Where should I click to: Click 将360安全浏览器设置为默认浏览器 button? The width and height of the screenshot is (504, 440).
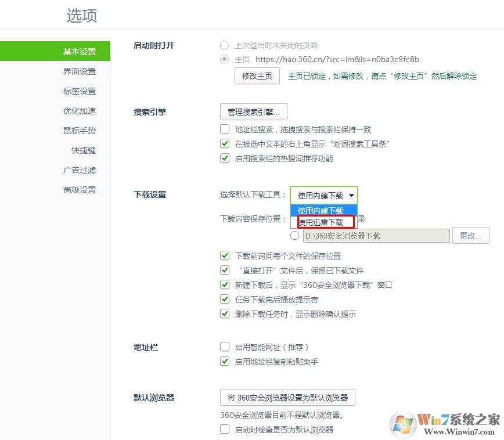point(287,398)
